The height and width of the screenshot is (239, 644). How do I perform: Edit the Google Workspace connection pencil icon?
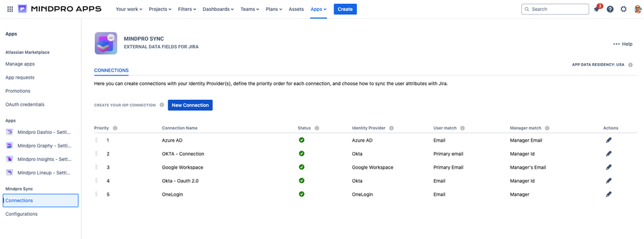pos(609,167)
